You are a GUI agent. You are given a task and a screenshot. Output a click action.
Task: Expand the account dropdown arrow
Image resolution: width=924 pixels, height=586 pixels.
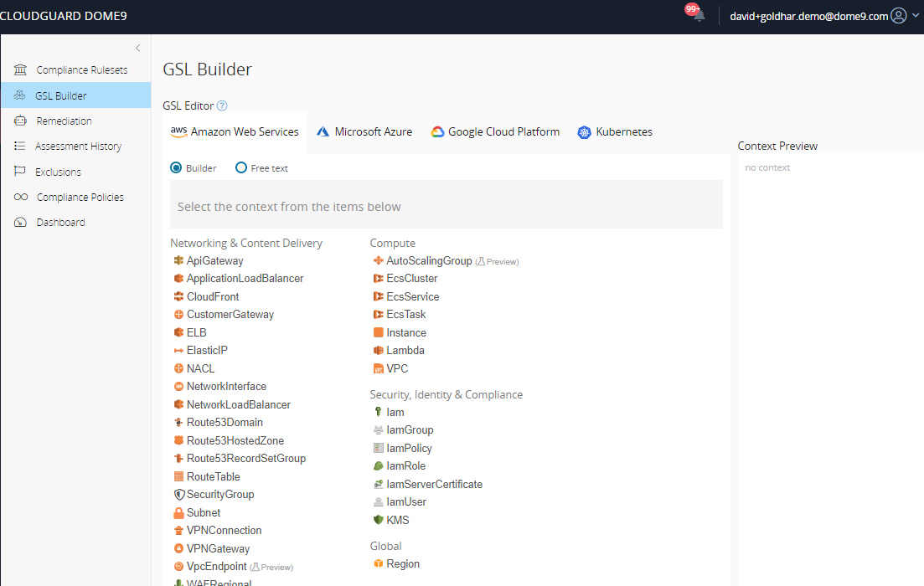coord(915,16)
